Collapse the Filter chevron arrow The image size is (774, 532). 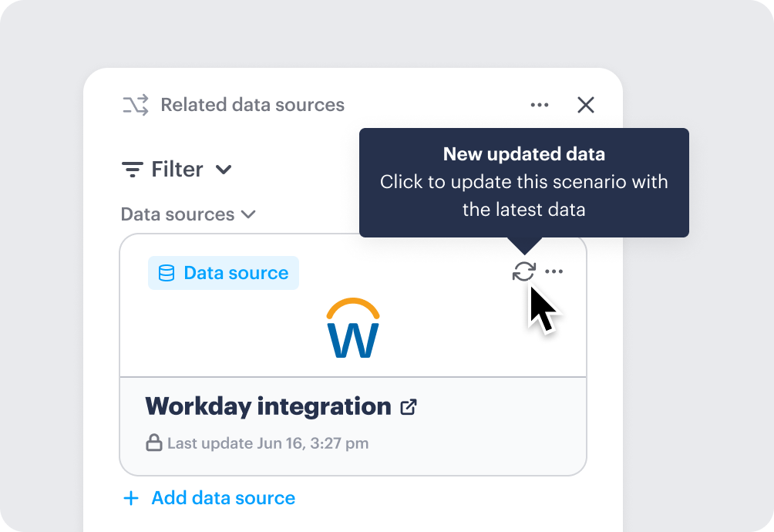coord(224,169)
